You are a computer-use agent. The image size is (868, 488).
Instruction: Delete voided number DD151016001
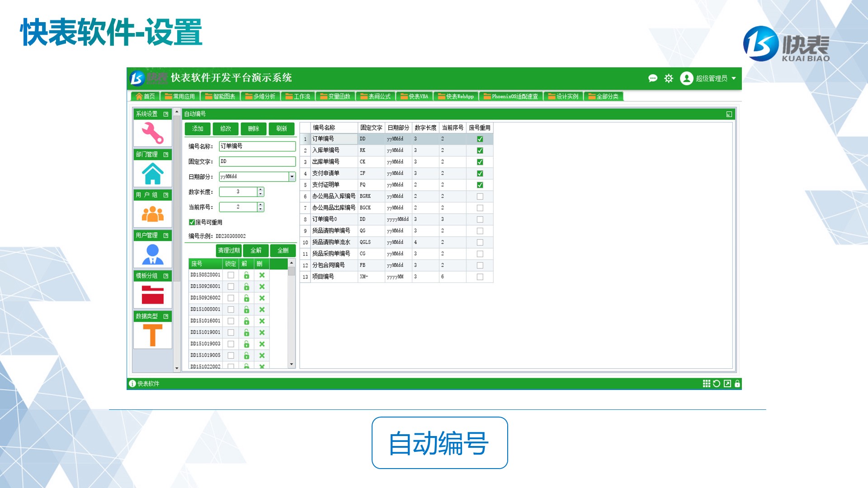(x=262, y=321)
